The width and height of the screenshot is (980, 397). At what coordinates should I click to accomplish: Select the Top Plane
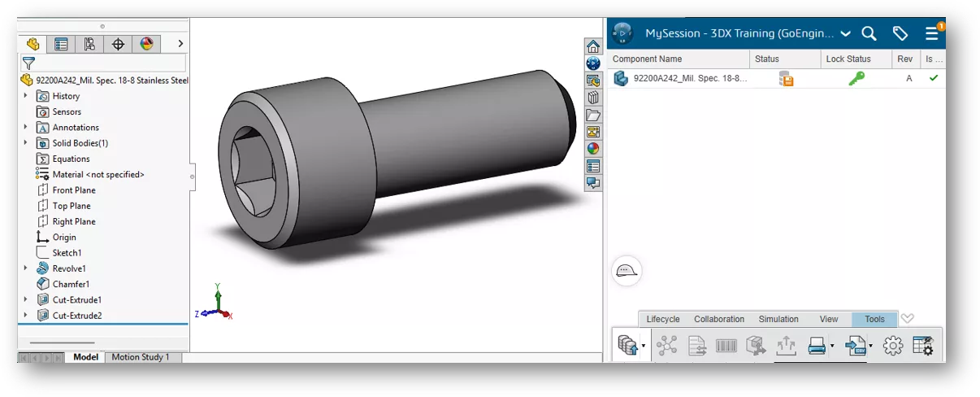click(x=72, y=206)
